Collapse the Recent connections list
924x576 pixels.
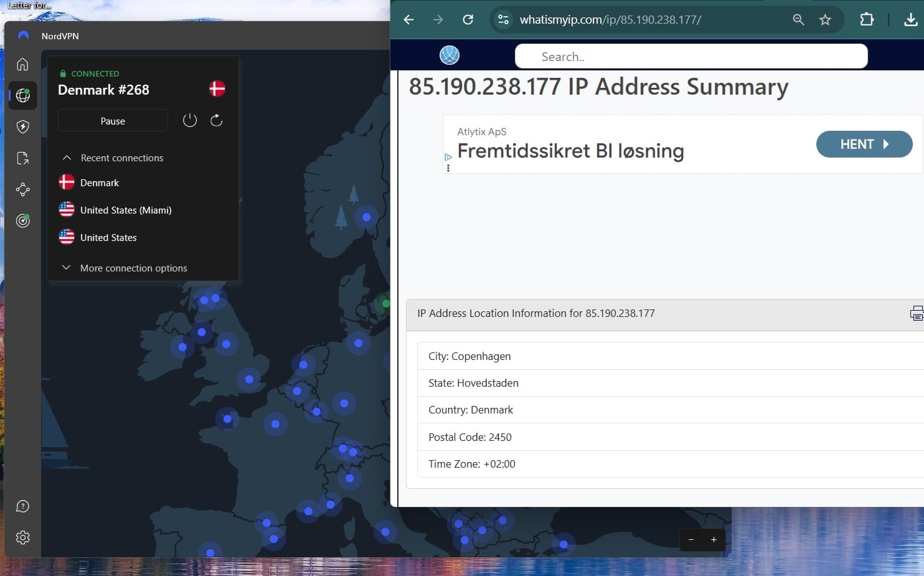point(67,158)
